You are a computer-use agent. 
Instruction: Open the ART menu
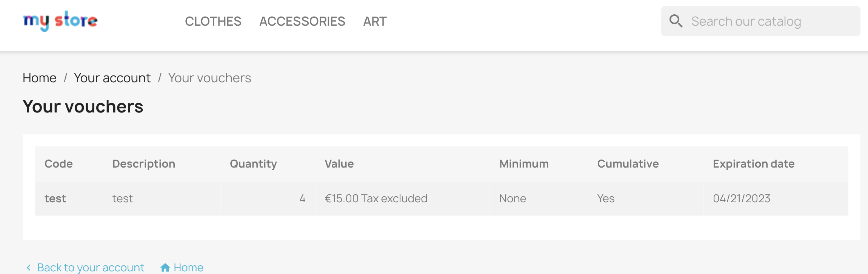pyautogui.click(x=374, y=22)
